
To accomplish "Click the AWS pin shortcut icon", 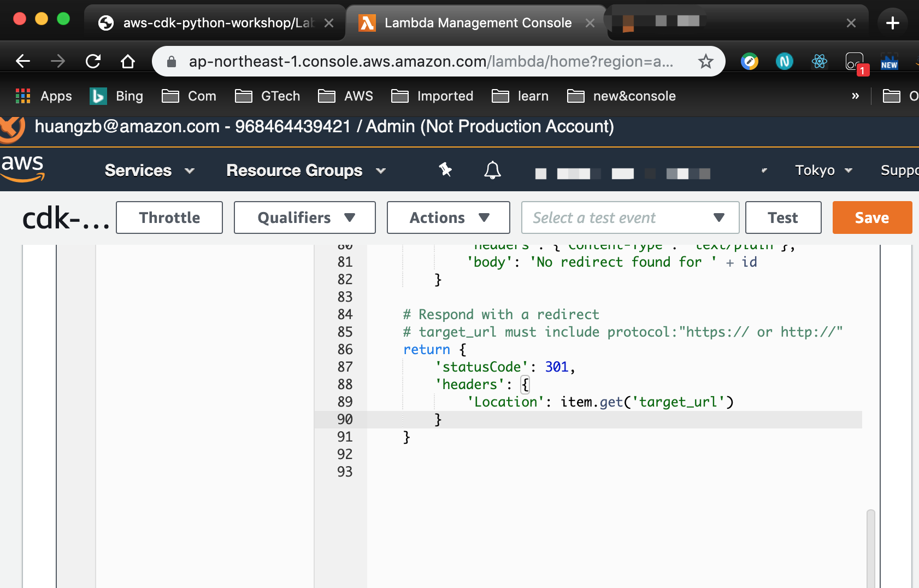I will click(445, 170).
